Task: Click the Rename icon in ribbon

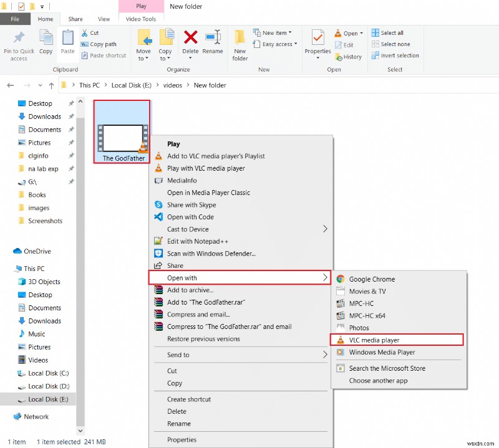Action: (x=213, y=37)
